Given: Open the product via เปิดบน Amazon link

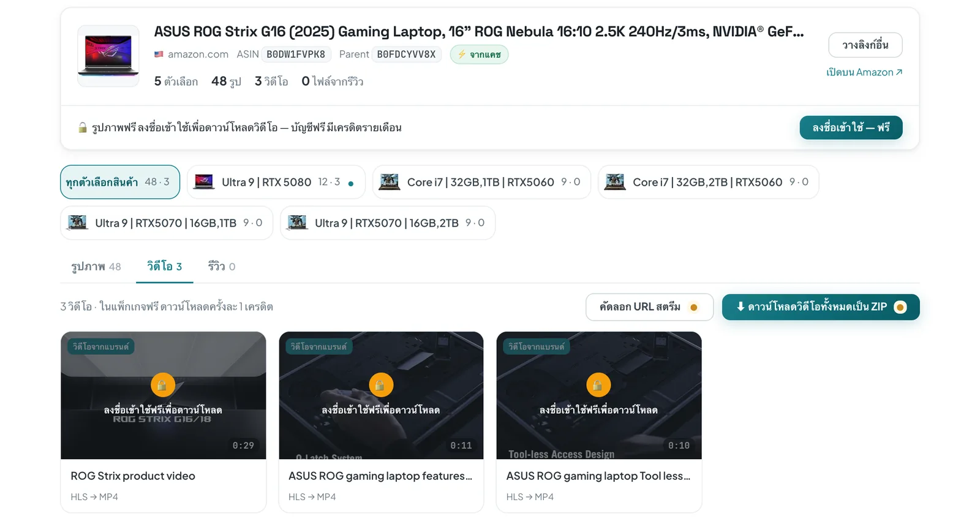Looking at the screenshot, I should [x=864, y=72].
